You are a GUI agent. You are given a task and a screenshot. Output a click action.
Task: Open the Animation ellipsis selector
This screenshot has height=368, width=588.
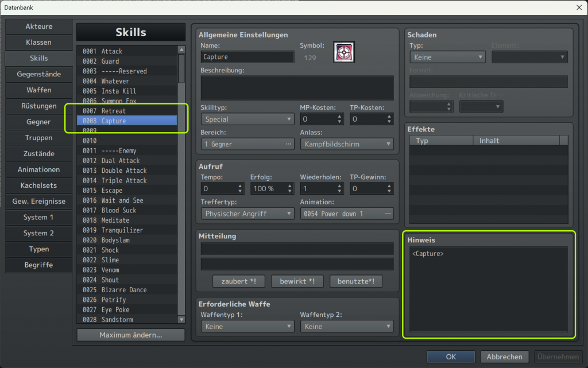coord(388,214)
